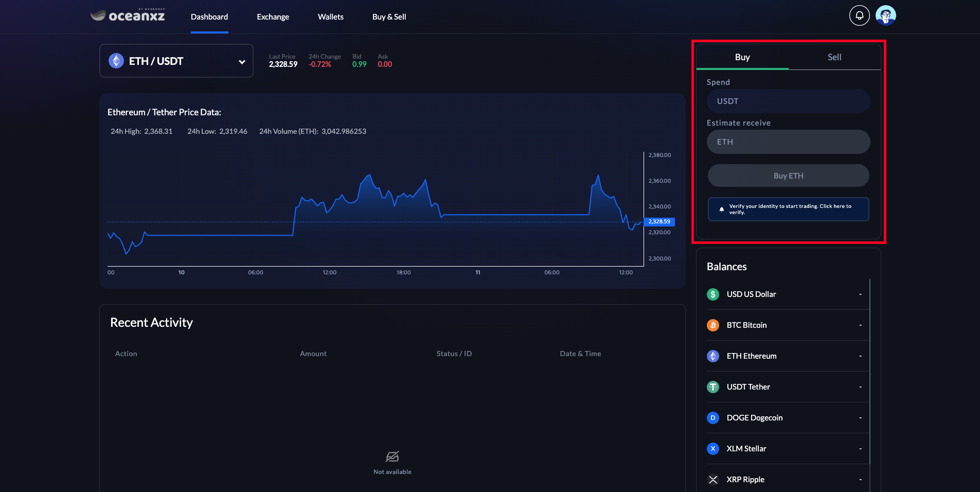Click the verify your identity notice

pyautogui.click(x=789, y=209)
